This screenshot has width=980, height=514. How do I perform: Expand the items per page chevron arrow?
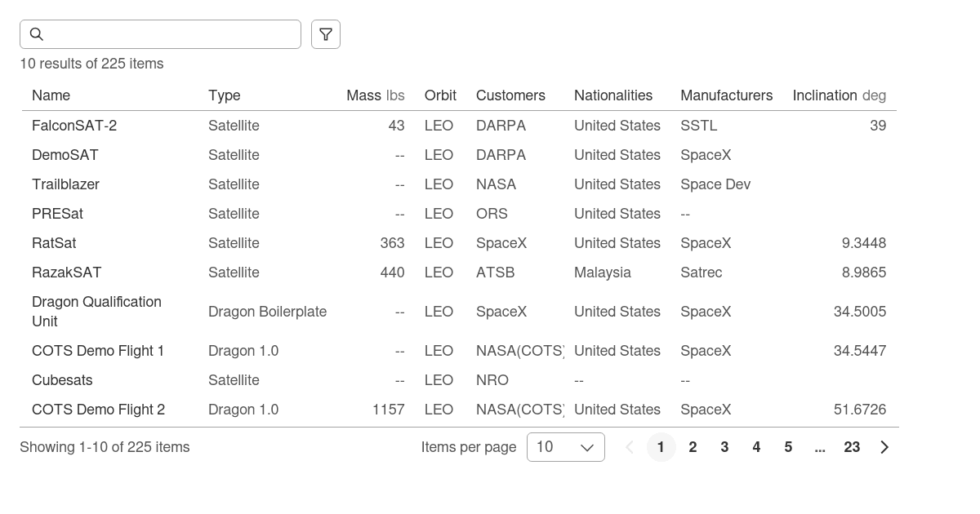coord(585,447)
